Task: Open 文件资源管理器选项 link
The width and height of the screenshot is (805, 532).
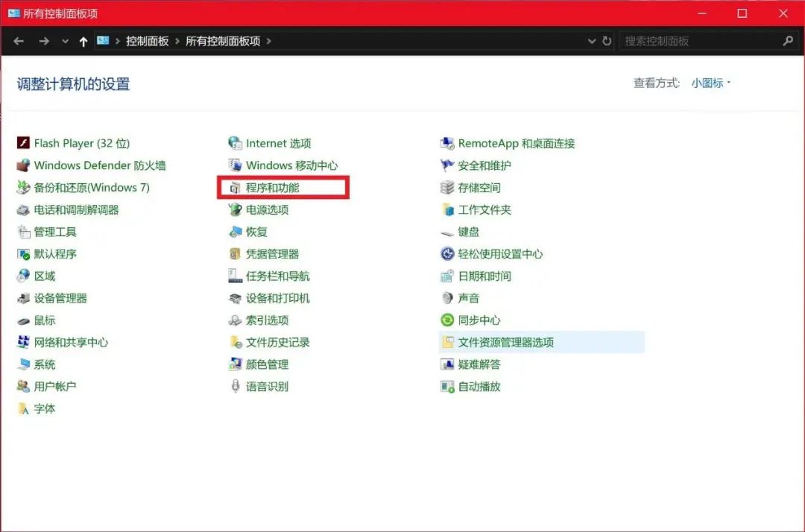Action: pyautogui.click(x=505, y=342)
